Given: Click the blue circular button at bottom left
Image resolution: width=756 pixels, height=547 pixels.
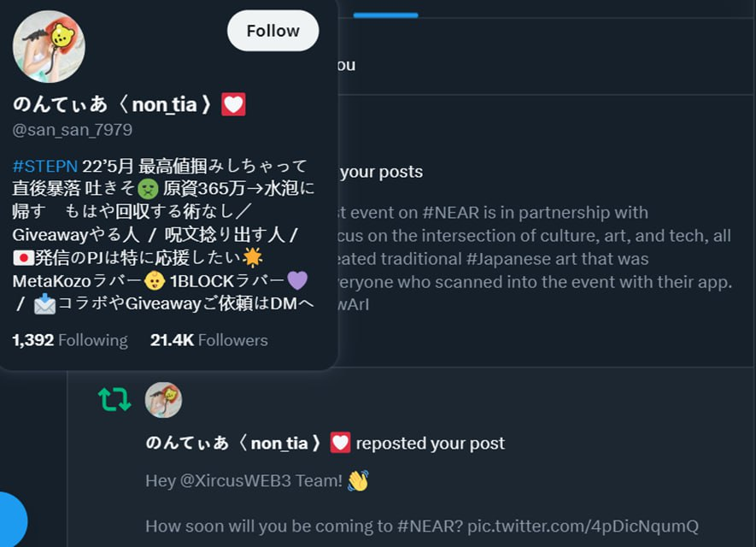Looking at the screenshot, I should (x=10, y=520).
